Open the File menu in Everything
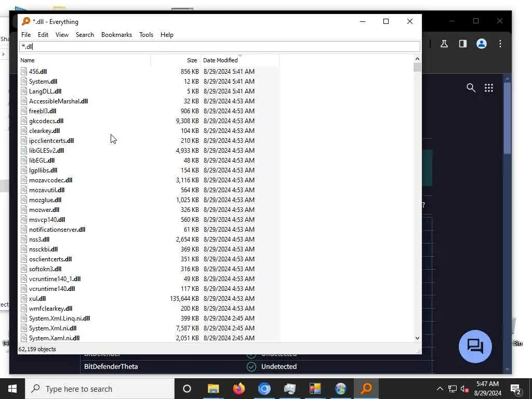 point(26,35)
